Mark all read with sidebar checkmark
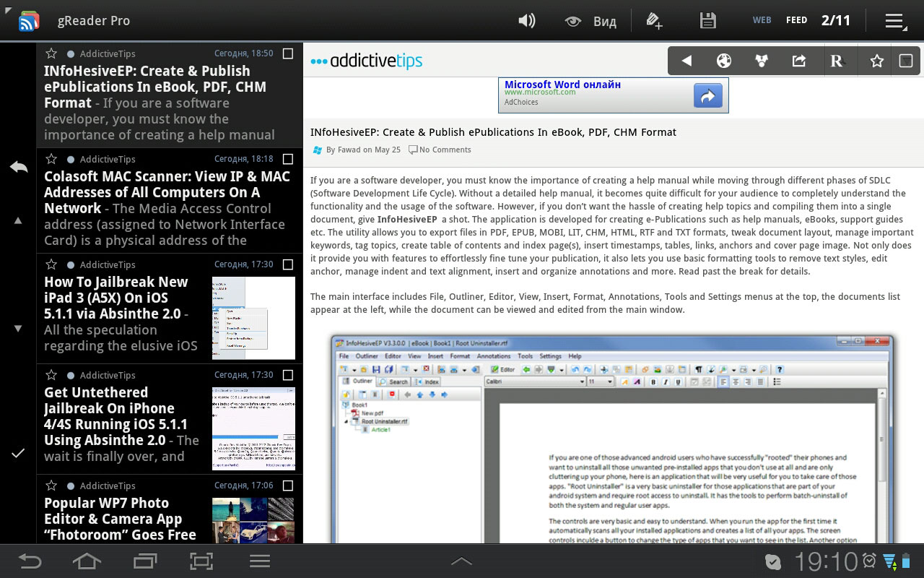The width and height of the screenshot is (924, 578). click(18, 453)
